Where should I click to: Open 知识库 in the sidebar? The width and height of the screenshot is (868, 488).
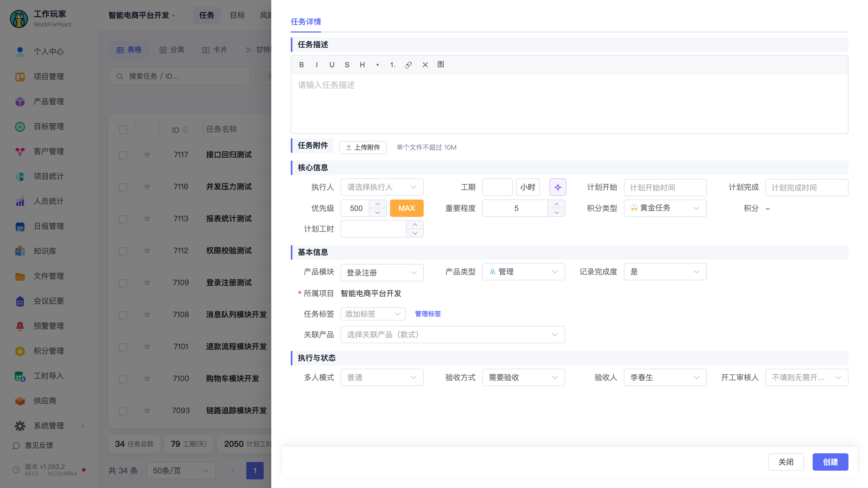coord(45,251)
